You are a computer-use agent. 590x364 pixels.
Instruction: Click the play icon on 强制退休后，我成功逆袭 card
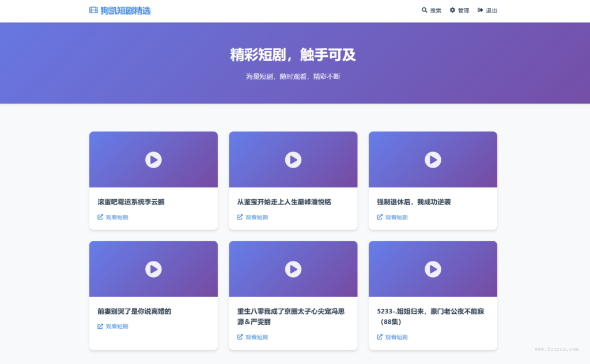pyautogui.click(x=433, y=160)
